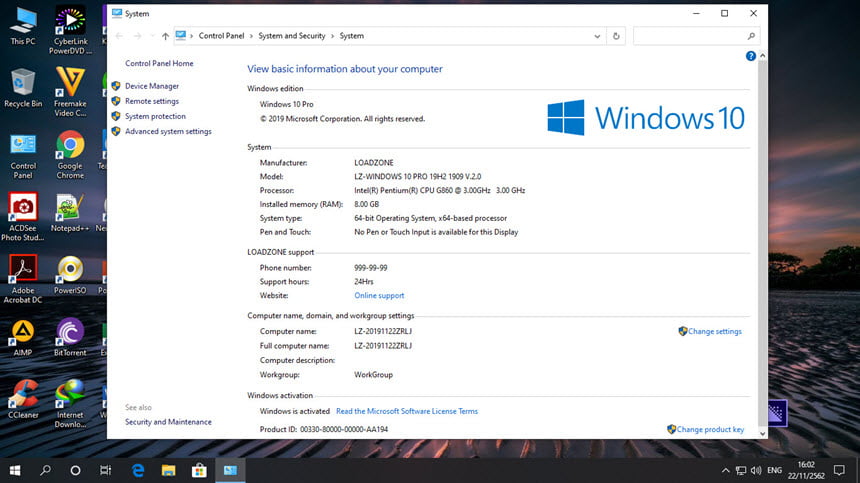Click the System breadcrumb item
Screen dimensions: 860x483
click(352, 36)
